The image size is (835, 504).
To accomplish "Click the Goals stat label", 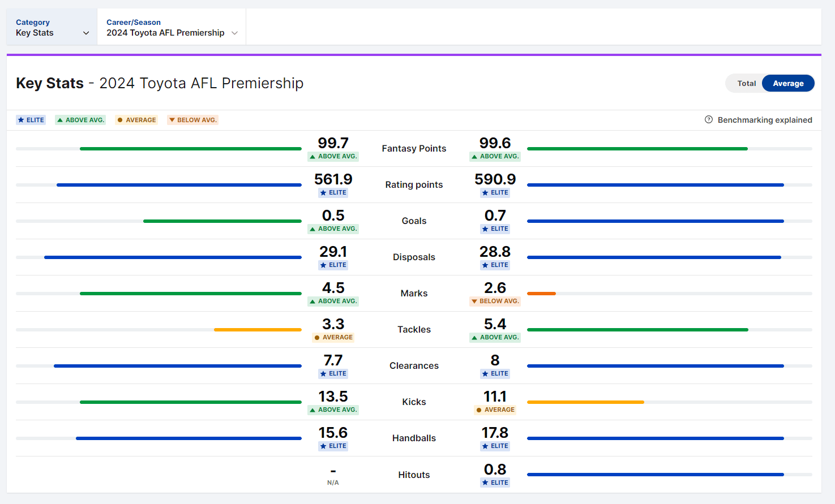I will [x=414, y=221].
